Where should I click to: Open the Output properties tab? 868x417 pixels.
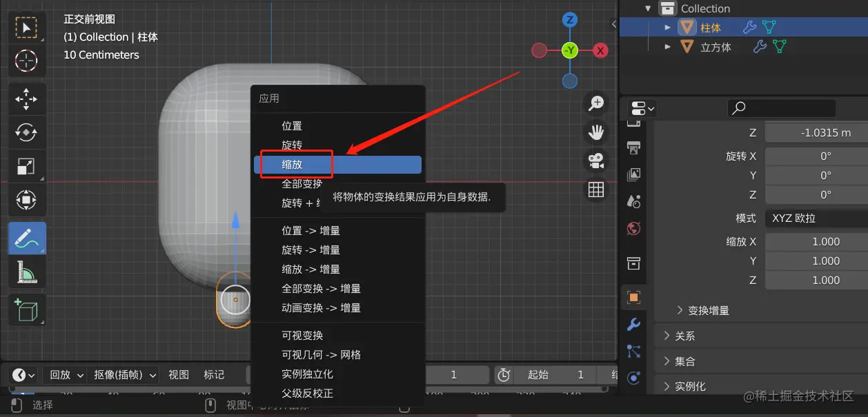633,148
